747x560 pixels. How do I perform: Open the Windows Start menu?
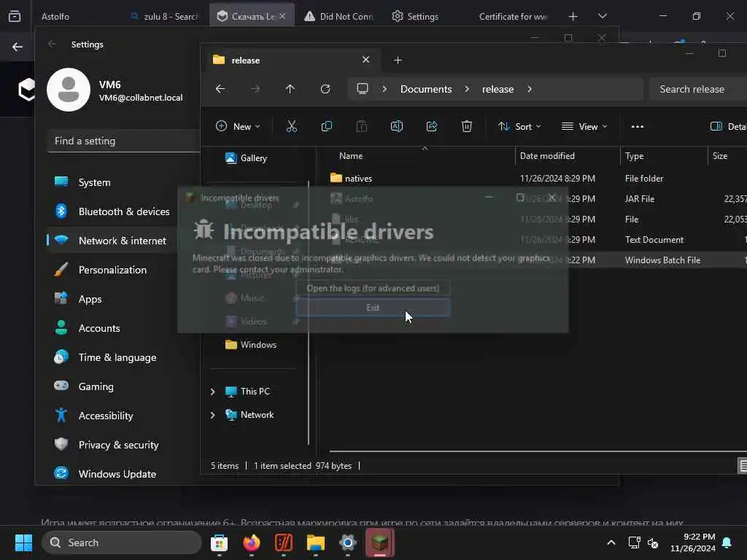pos(23,542)
